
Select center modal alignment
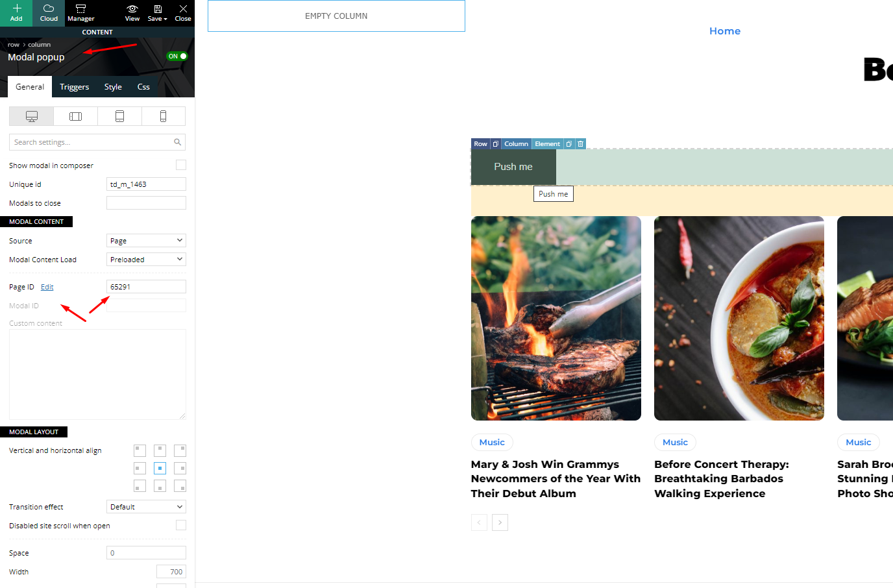(x=160, y=468)
